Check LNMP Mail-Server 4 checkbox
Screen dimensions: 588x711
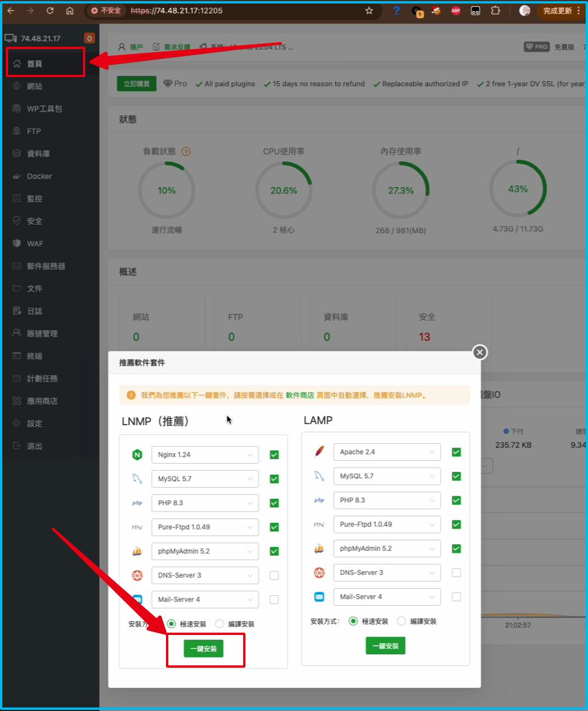274,599
